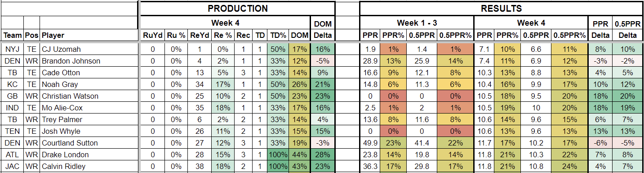
Task: Select the Team column header
Action: tap(12, 35)
